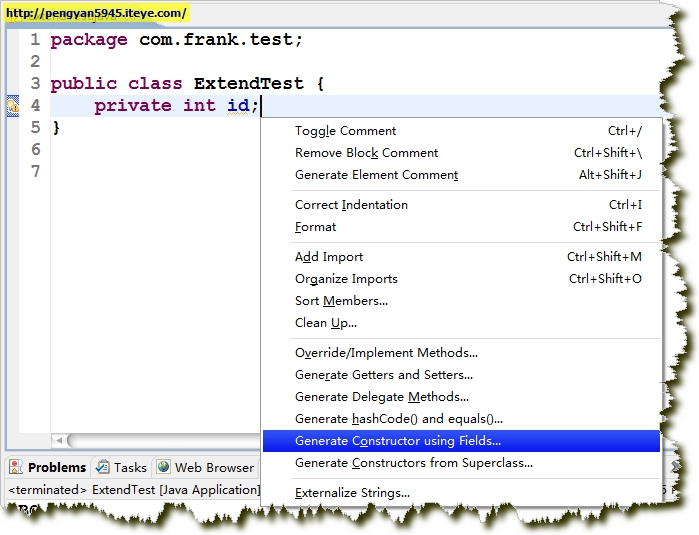The width and height of the screenshot is (699, 535).
Task: Open the Web Browser tab
Action: (x=206, y=467)
